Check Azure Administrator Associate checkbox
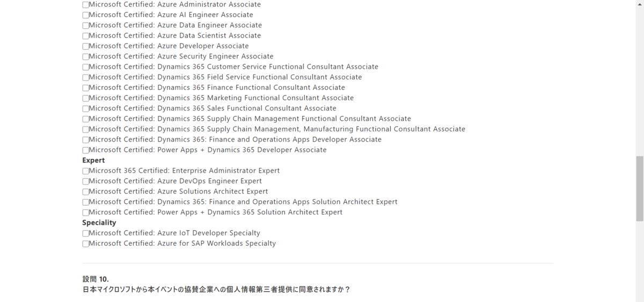644x302 pixels. 86,5
